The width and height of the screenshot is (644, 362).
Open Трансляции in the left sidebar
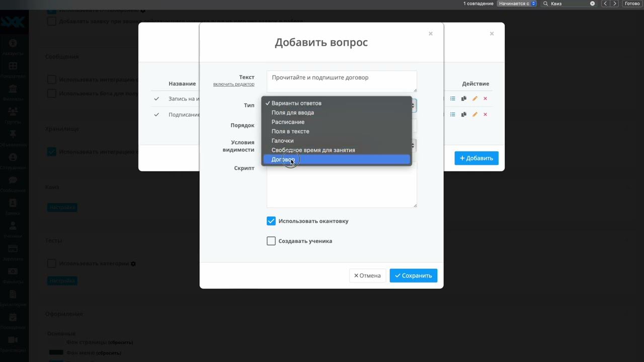coord(13,344)
